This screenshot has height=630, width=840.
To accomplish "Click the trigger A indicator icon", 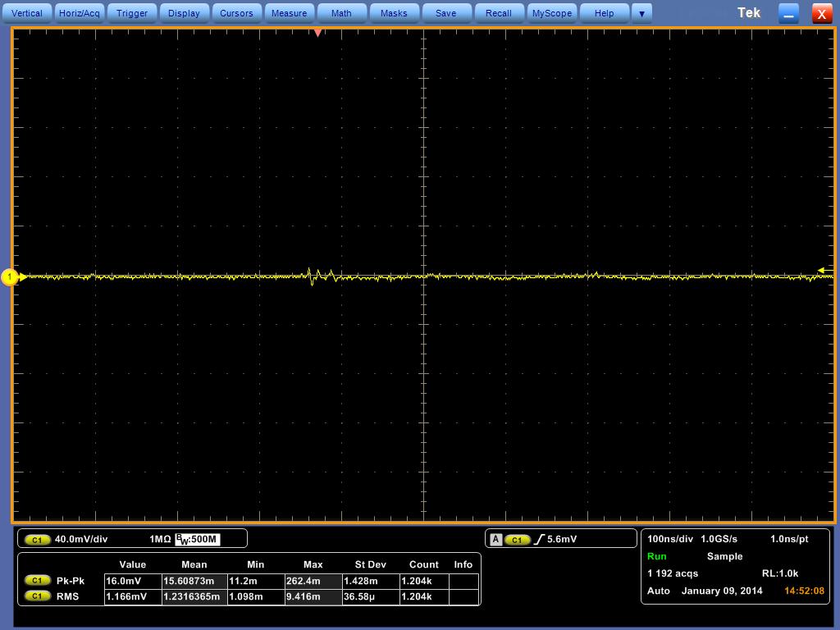I will [x=495, y=540].
